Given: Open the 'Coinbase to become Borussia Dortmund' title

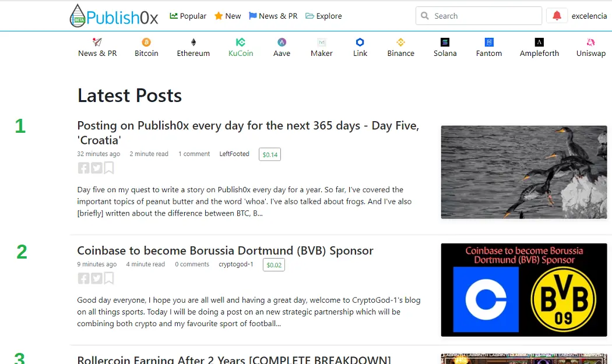Looking at the screenshot, I should coord(225,250).
